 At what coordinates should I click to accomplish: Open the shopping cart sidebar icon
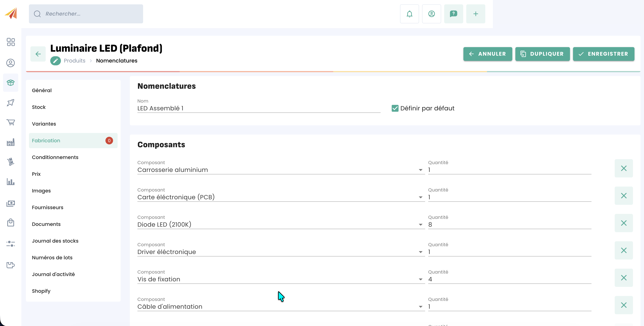point(11,122)
